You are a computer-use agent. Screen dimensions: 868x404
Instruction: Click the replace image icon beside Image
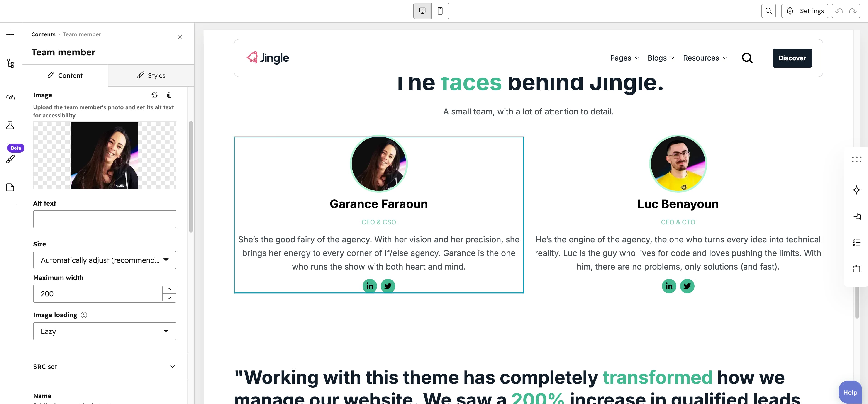pyautogui.click(x=154, y=95)
